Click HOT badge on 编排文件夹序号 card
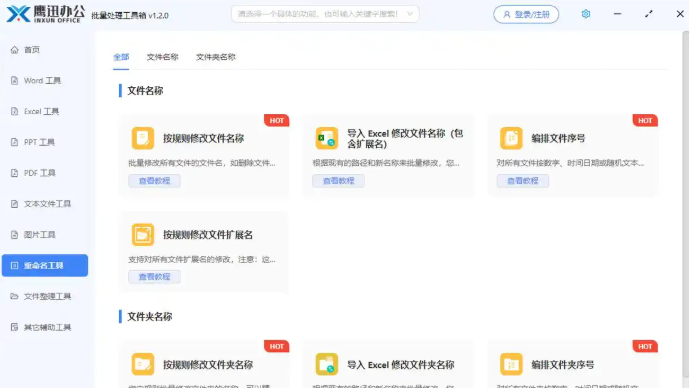689x388 pixels. (x=645, y=346)
